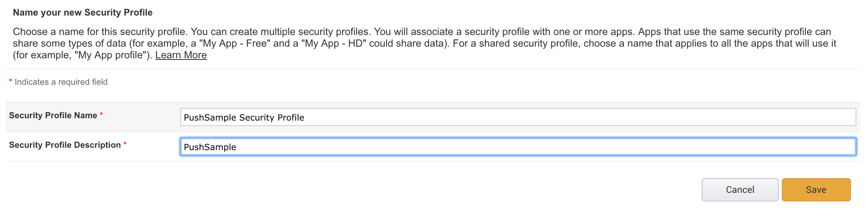Click the '"My App - Free"' example text
The height and width of the screenshot is (210, 868).
(235, 43)
